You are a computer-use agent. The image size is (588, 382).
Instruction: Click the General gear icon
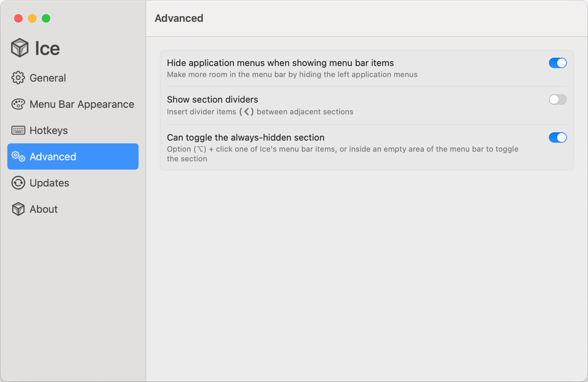coord(18,78)
